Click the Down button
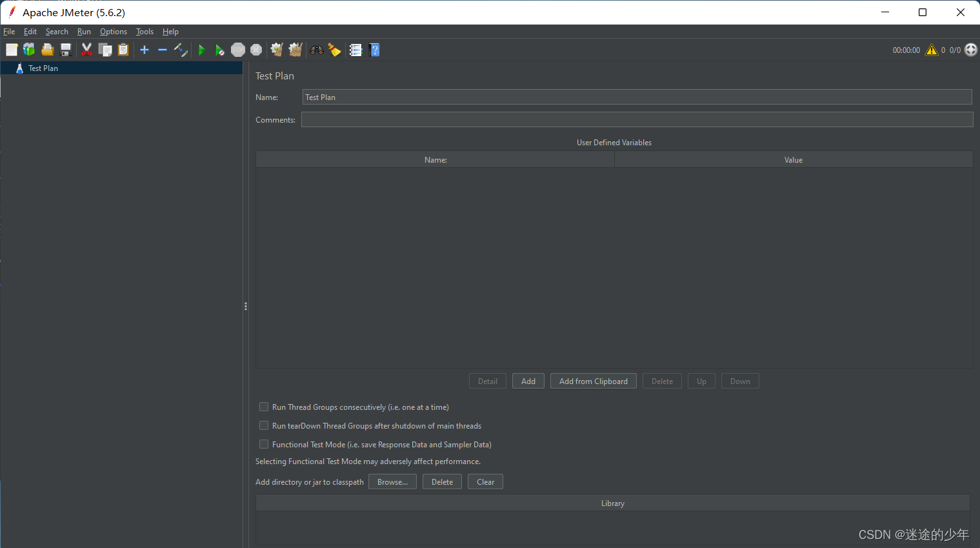This screenshot has width=980, height=548. 740,381
